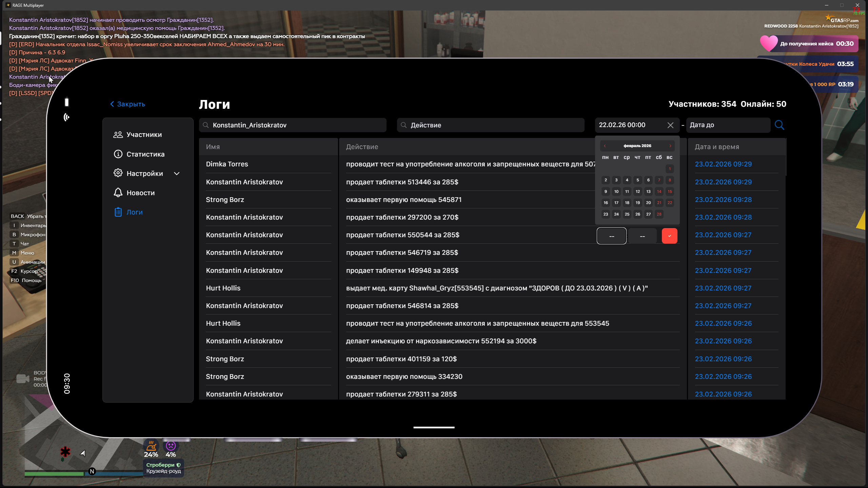Go to previous month in calendar
This screenshot has width=868, height=488.
coord(605,146)
